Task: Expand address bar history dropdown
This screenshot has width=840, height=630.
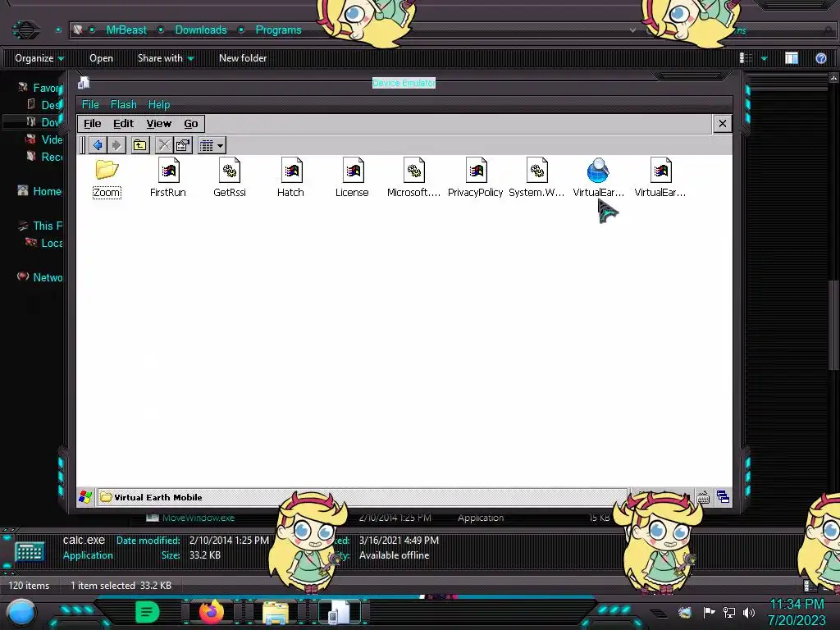Action: [x=632, y=30]
